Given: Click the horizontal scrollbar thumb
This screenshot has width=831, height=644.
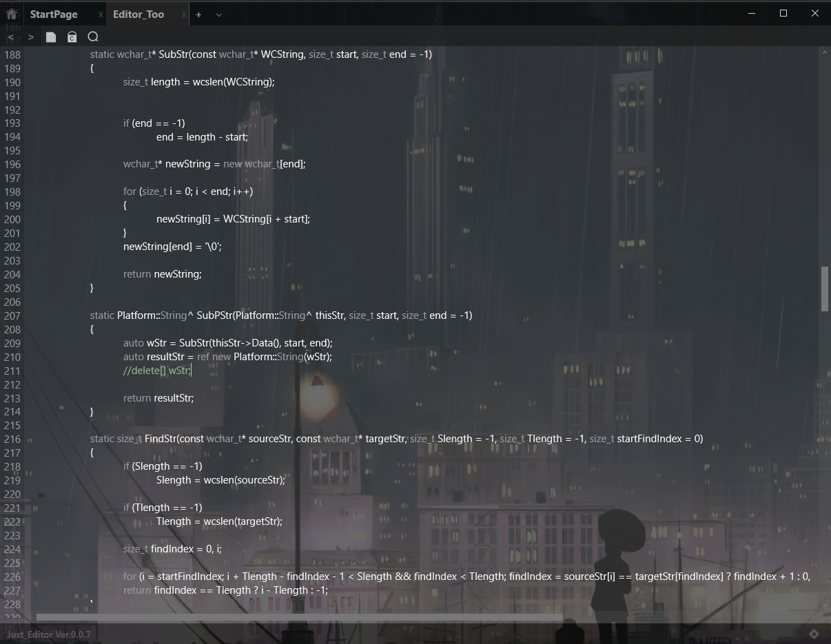Looking at the screenshot, I should 300,618.
